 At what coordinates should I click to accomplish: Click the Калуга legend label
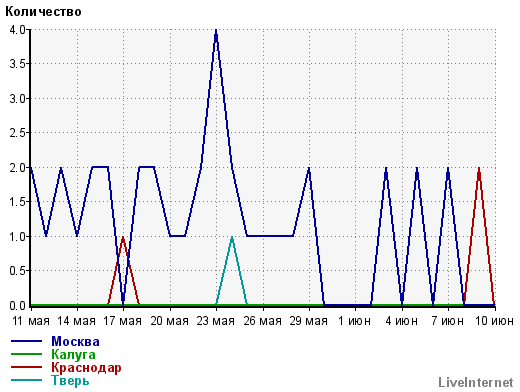tap(73, 354)
